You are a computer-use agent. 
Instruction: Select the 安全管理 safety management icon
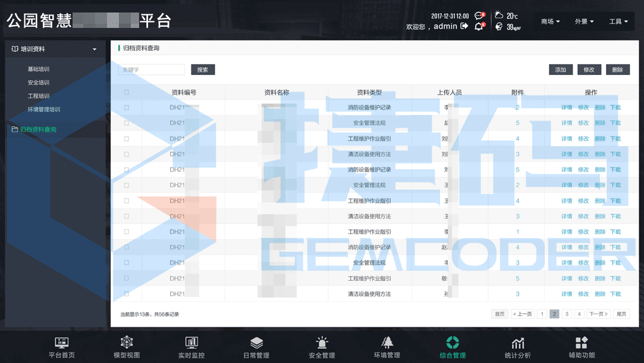tap(322, 346)
